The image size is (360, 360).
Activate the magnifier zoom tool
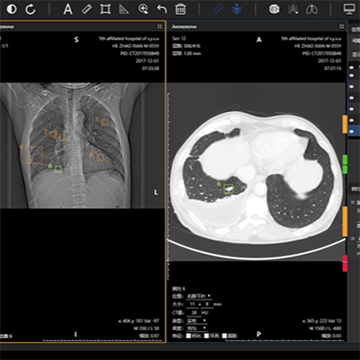point(143,9)
